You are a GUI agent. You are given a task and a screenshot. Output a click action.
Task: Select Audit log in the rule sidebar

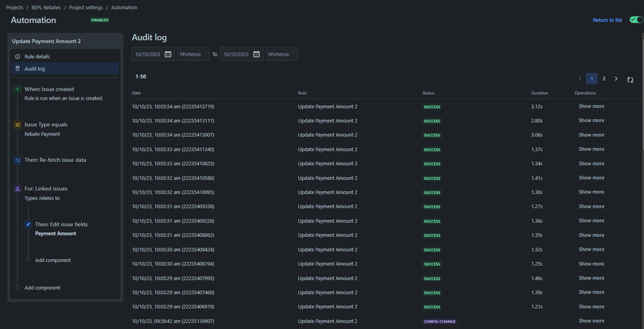(x=65, y=68)
